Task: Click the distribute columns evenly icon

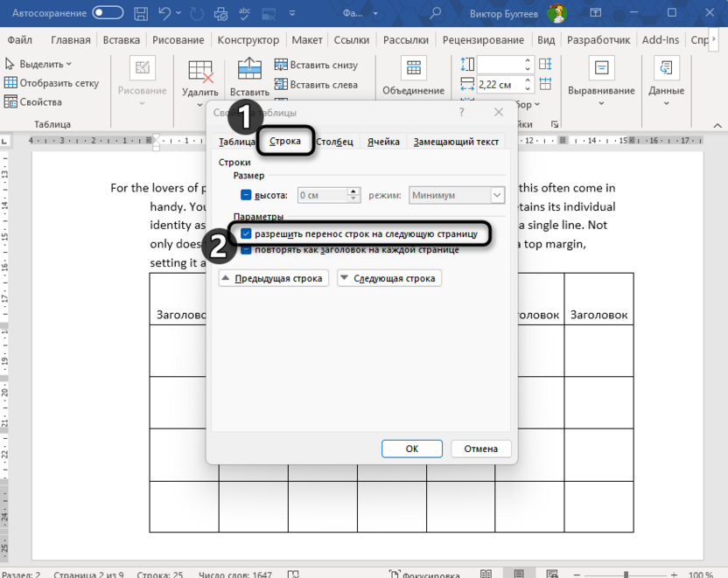Action: (545, 84)
